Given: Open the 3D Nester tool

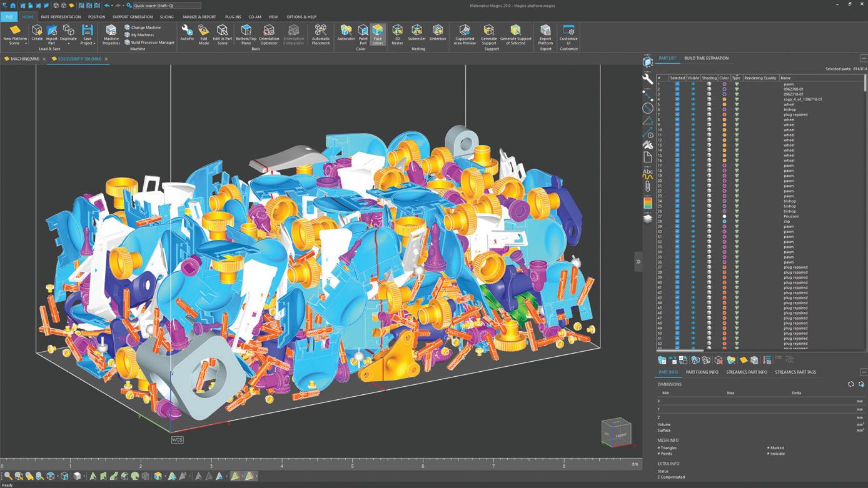Looking at the screenshot, I should [x=397, y=32].
